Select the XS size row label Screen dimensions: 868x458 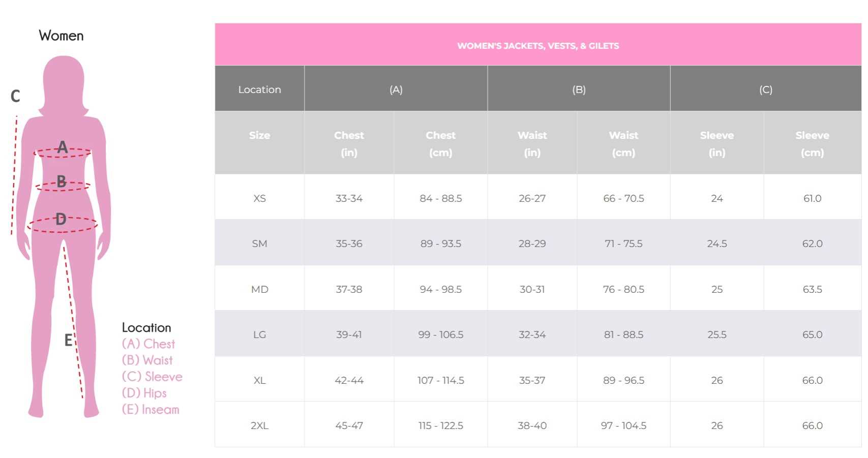(259, 198)
